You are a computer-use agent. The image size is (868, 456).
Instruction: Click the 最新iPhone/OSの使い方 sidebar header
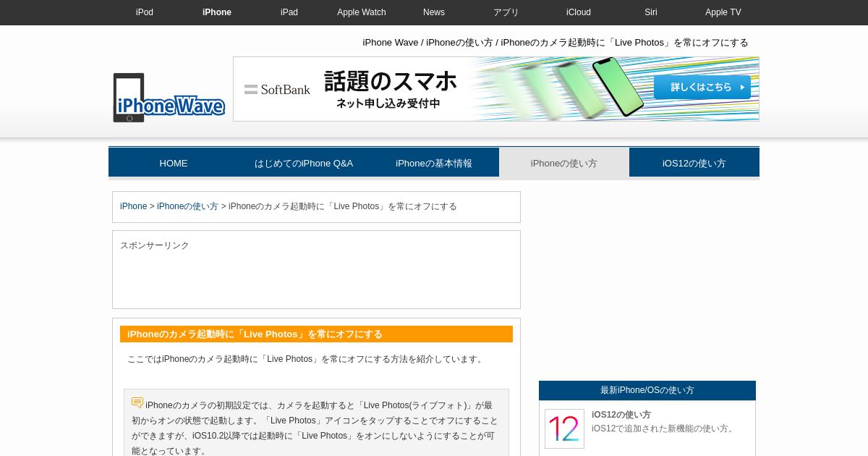[647, 390]
